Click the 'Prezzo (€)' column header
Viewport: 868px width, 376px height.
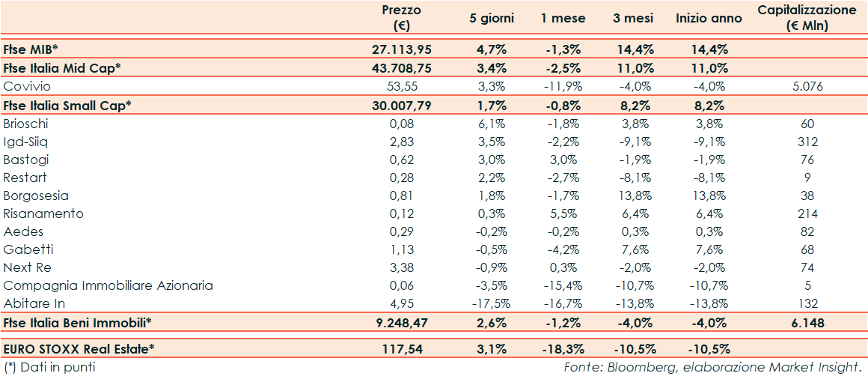pyautogui.click(x=401, y=18)
